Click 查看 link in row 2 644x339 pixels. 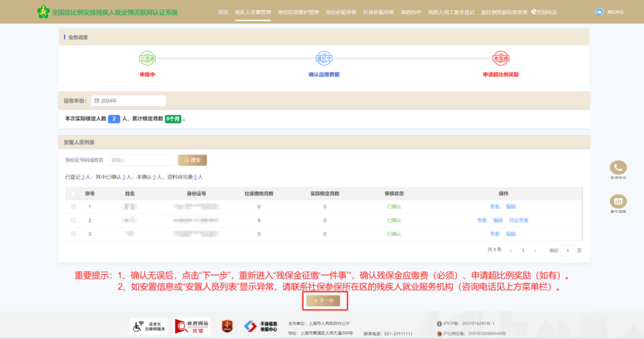482,220
